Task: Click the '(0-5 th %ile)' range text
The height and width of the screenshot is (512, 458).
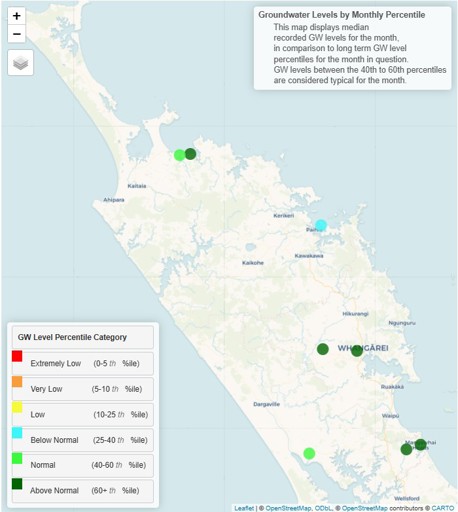Action: pos(116,363)
